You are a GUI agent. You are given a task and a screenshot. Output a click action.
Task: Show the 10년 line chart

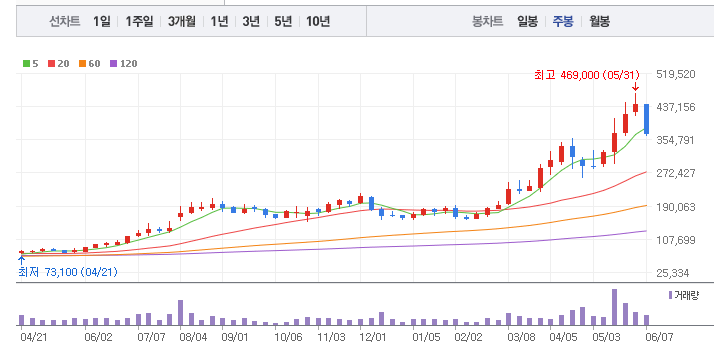[x=318, y=21]
